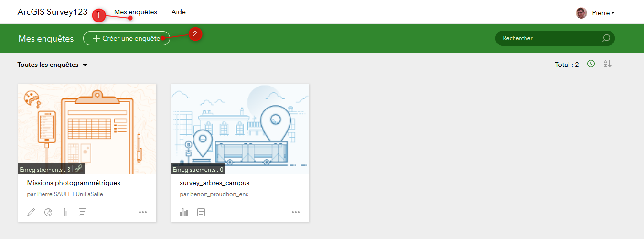Open the Aide menu
The width and height of the screenshot is (644, 239).
click(179, 12)
